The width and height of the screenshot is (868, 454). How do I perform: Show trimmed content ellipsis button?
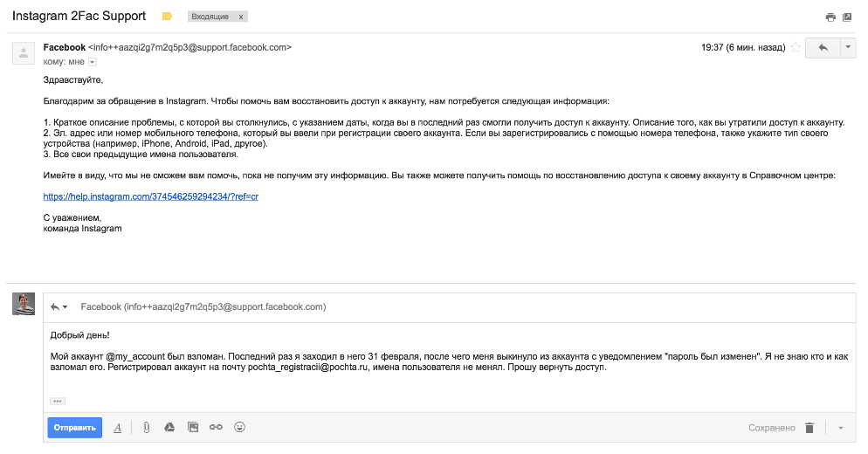(58, 401)
